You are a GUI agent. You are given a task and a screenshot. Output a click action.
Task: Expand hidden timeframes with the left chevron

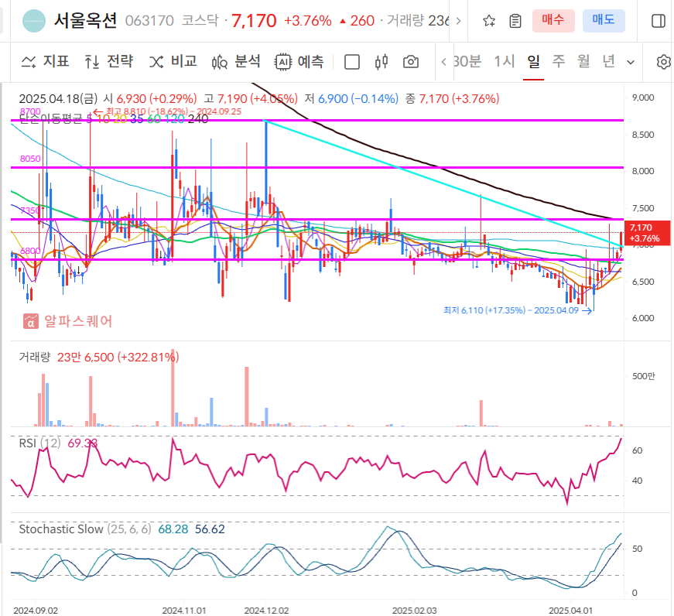point(445,61)
